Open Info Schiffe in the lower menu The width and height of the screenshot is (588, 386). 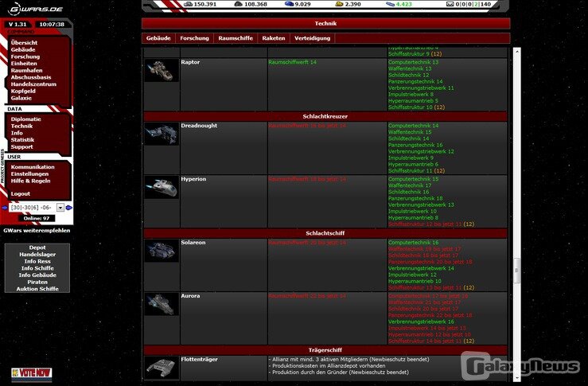click(37, 268)
